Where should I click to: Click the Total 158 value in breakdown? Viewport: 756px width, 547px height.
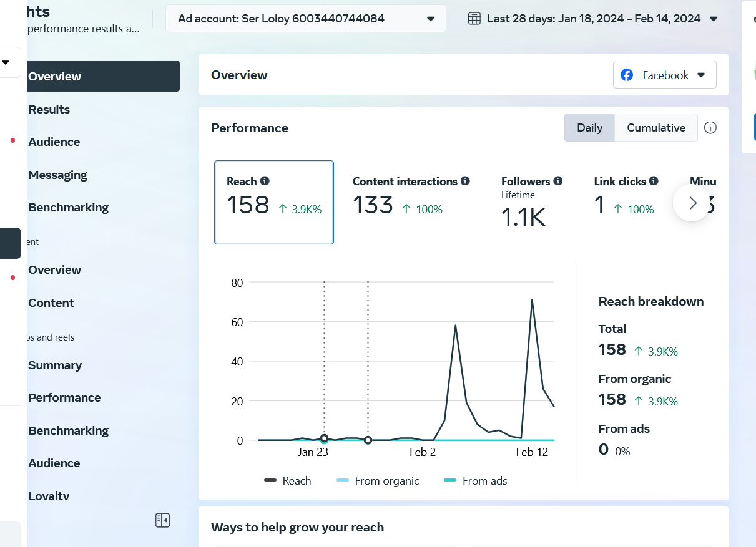(612, 349)
